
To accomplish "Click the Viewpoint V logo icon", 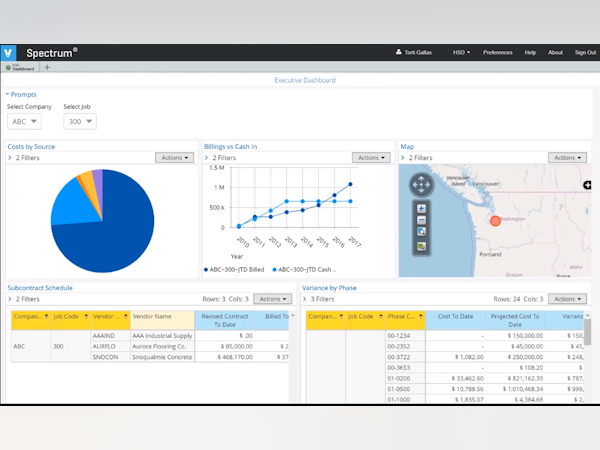I will (x=8, y=53).
